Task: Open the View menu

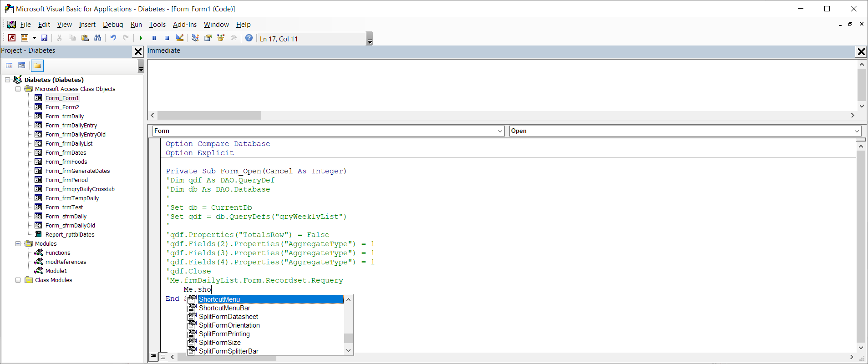Action: [64, 25]
